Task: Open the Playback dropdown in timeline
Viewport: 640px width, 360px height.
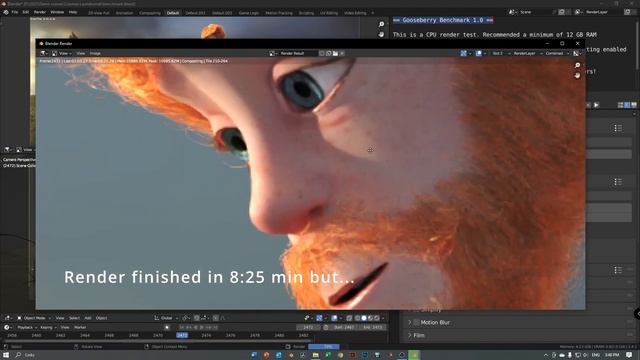Action: (x=27, y=327)
